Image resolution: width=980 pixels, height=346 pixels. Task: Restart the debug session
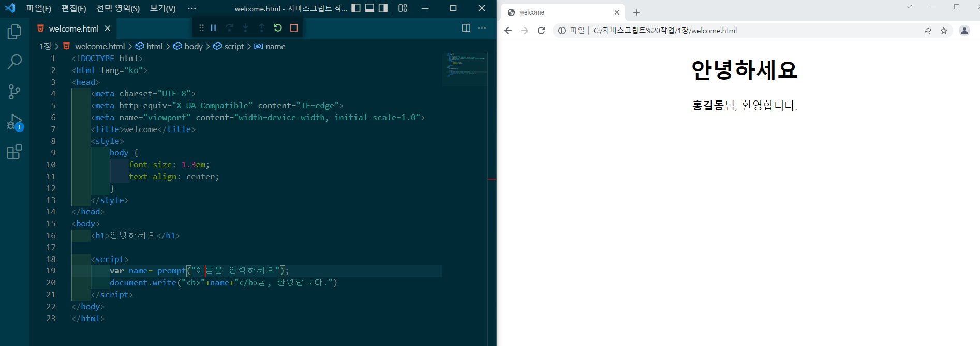pyautogui.click(x=278, y=28)
